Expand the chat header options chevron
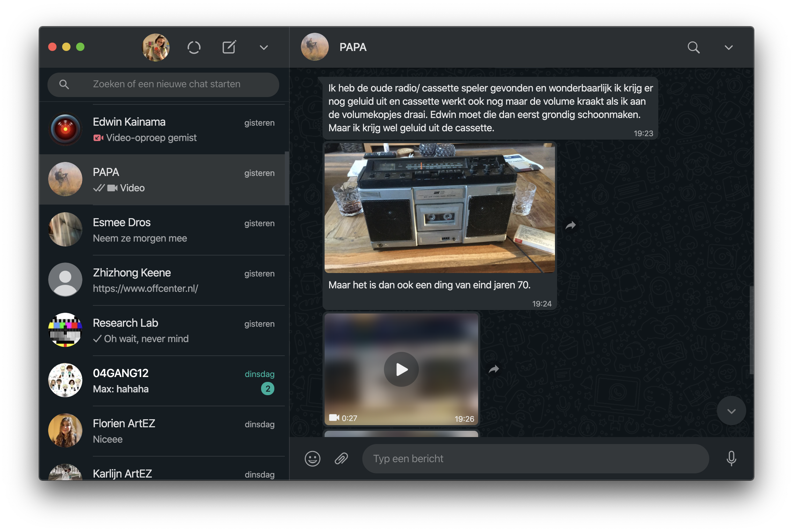 coord(728,47)
